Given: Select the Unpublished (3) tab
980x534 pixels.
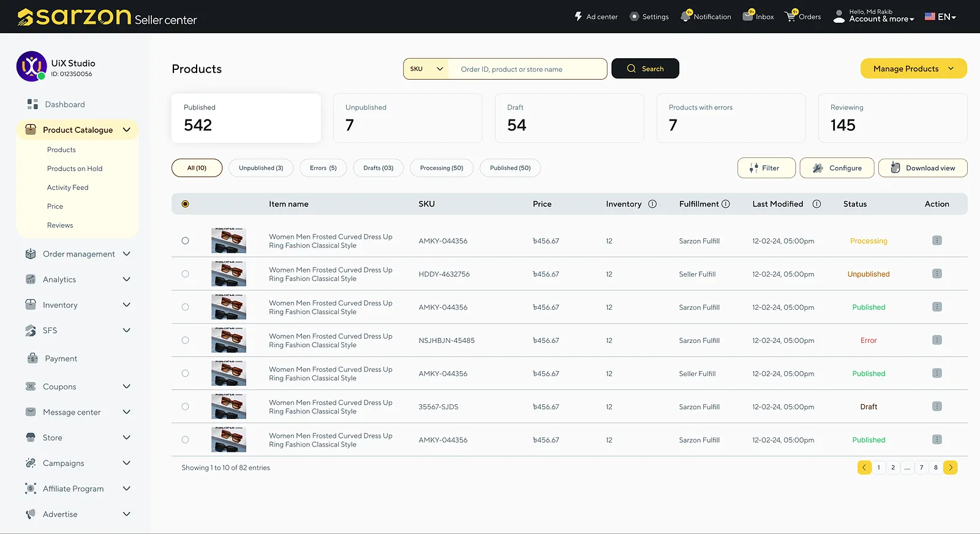Looking at the screenshot, I should pos(261,168).
